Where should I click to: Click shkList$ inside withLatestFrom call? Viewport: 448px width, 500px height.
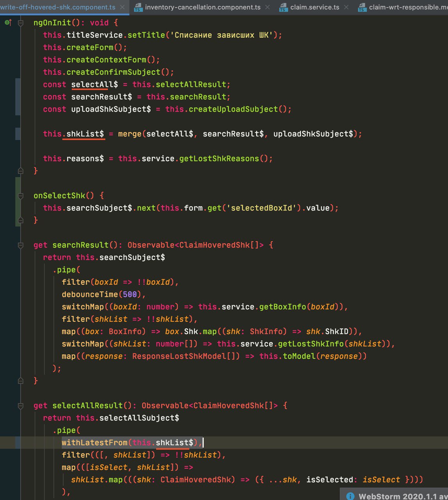pos(174,443)
